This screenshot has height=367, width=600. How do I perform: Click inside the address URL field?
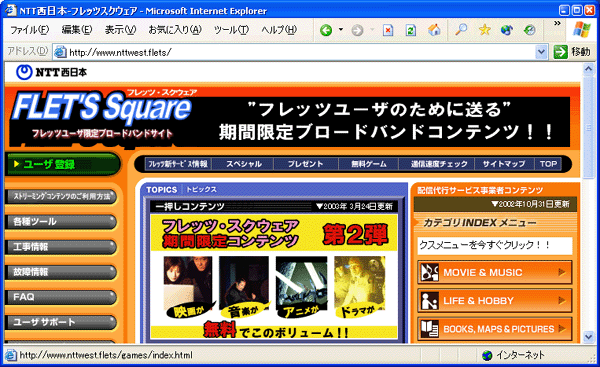(x=300, y=52)
